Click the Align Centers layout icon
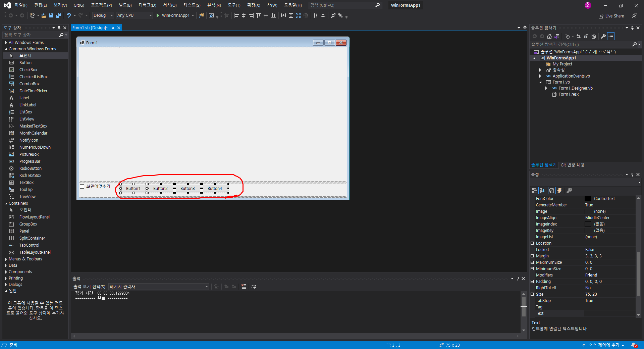Image resolution: width=644 pixels, height=349 pixels. [244, 15]
